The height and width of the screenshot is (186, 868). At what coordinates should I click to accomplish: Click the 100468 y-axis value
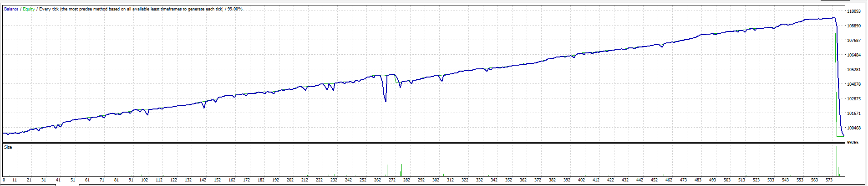pos(853,128)
